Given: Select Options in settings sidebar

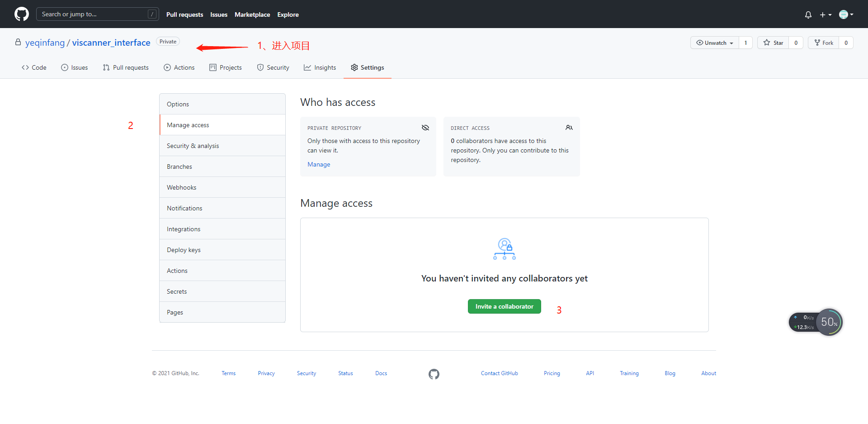Looking at the screenshot, I should point(222,104).
